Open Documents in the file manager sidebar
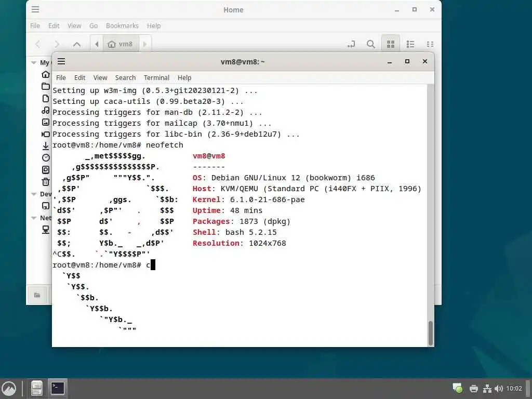Screen dimensions: 532x399 (46, 98)
